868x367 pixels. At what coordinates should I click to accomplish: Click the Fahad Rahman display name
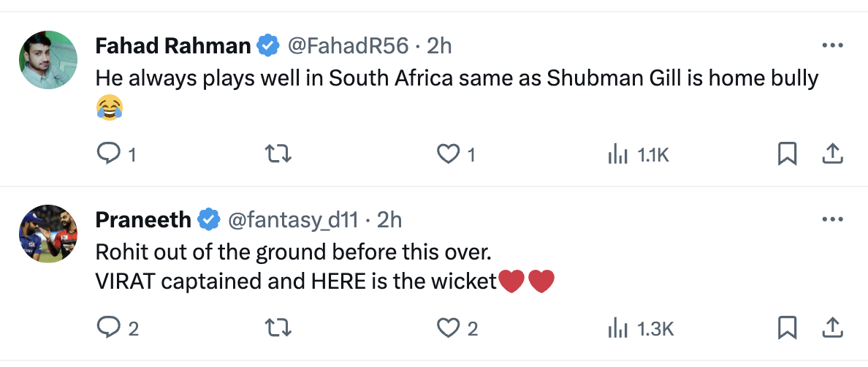coord(173,46)
